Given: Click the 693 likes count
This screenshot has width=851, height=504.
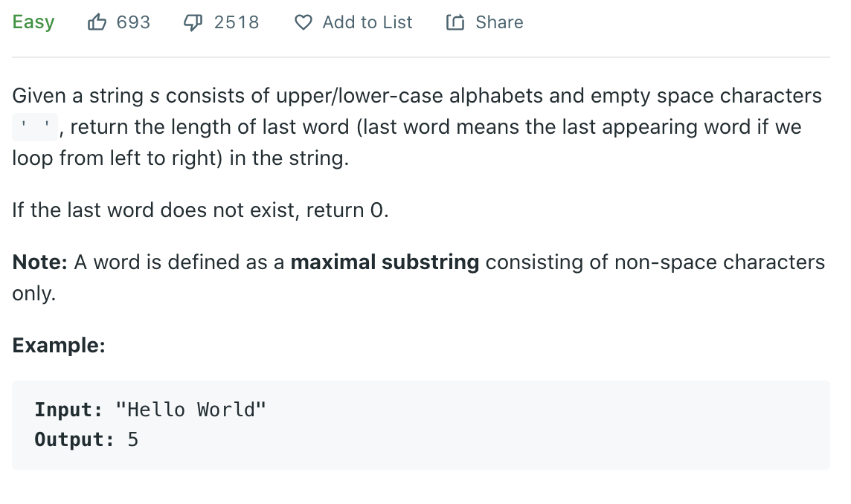Looking at the screenshot, I should tap(133, 22).
